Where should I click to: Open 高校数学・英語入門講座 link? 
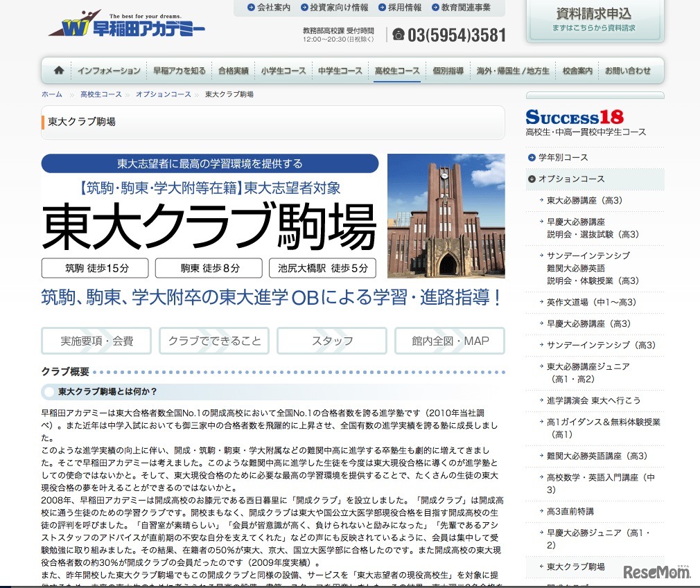pos(601,483)
